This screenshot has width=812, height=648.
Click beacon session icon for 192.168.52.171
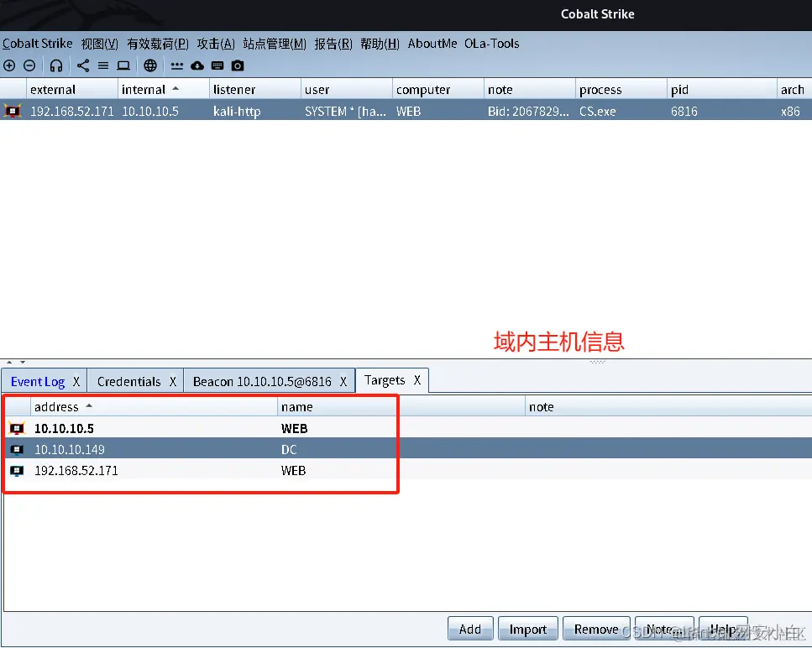point(13,111)
